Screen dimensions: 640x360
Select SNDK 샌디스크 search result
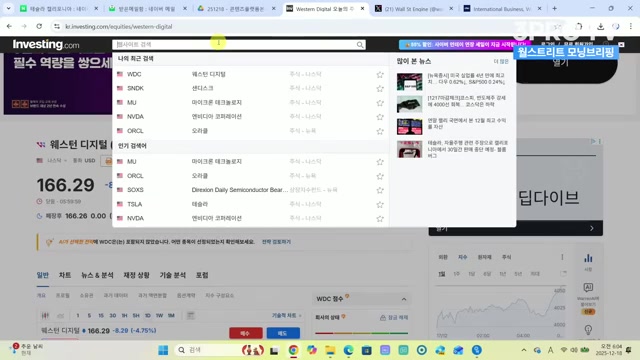pyautogui.click(x=250, y=88)
